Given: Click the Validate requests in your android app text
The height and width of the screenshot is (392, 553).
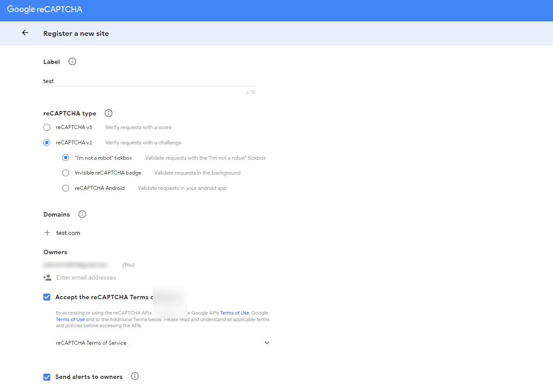Looking at the screenshot, I should click(x=182, y=188).
